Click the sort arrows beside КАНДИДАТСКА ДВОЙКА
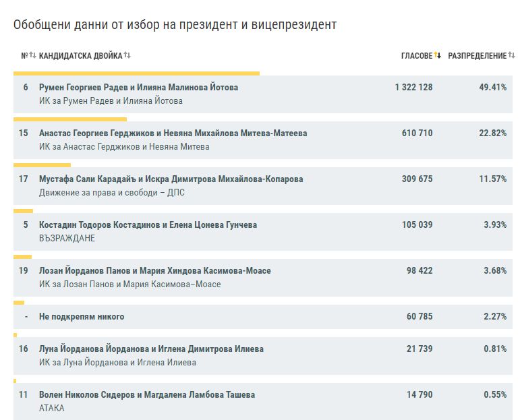 click(x=127, y=55)
